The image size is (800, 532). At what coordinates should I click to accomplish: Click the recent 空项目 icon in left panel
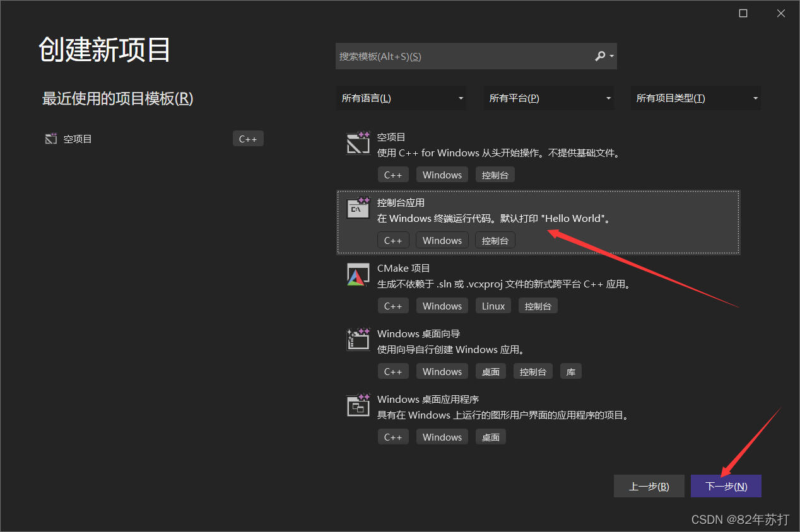(50, 138)
